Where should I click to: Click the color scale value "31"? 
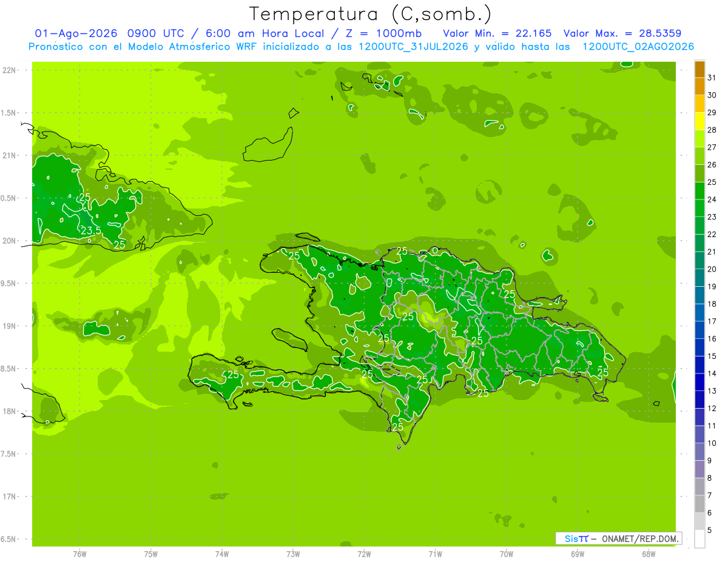tap(712, 78)
